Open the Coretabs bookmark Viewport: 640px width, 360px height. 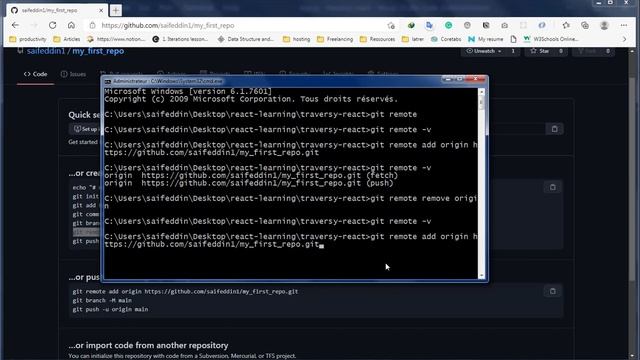click(x=446, y=39)
